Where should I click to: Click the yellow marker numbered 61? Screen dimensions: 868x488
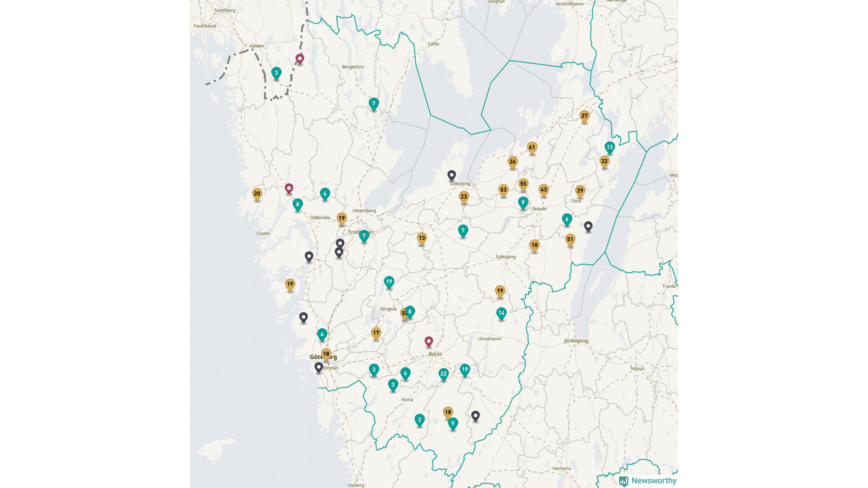pyautogui.click(x=532, y=147)
